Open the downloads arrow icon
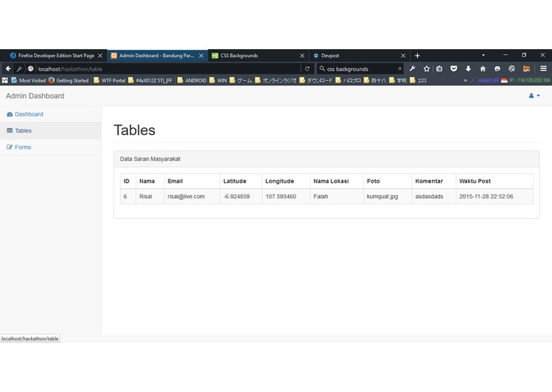This screenshot has width=552, height=392. click(x=469, y=68)
